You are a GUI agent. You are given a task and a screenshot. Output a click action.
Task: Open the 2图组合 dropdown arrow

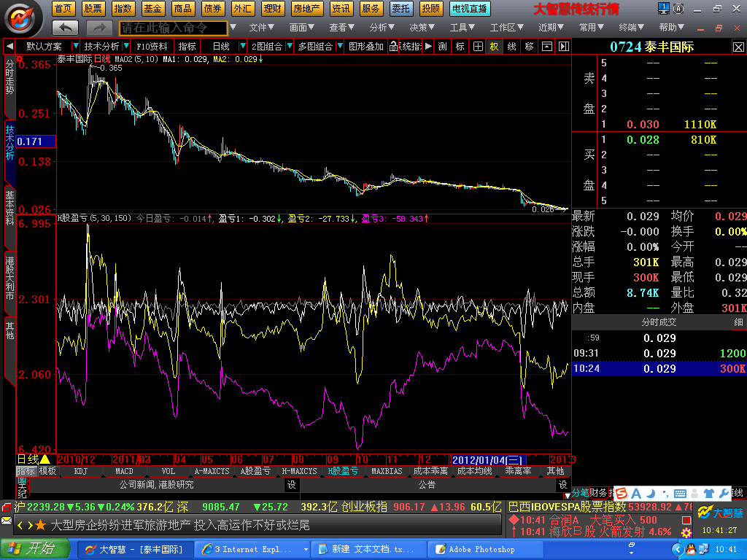point(289,46)
